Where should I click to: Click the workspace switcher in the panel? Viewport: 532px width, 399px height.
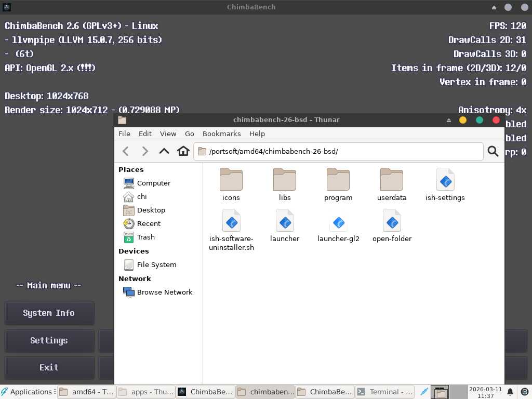(448, 392)
